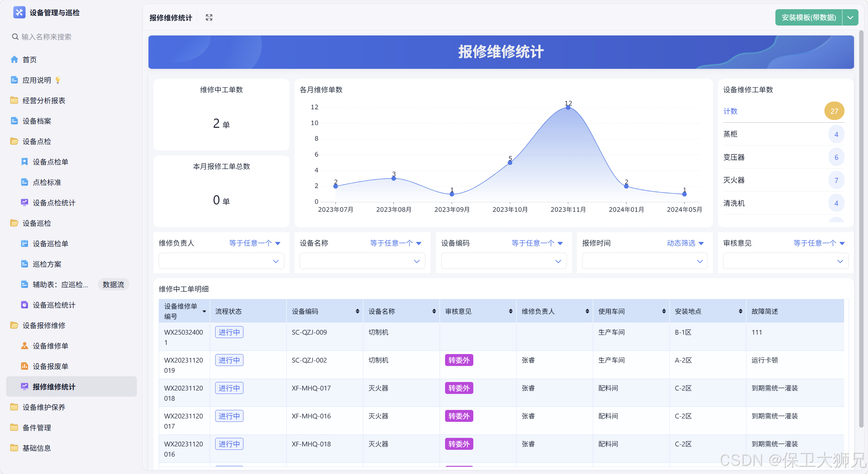Screen dimensions: 868x474
Task: Open 首页 in the sidebar
Action: click(x=72, y=60)
